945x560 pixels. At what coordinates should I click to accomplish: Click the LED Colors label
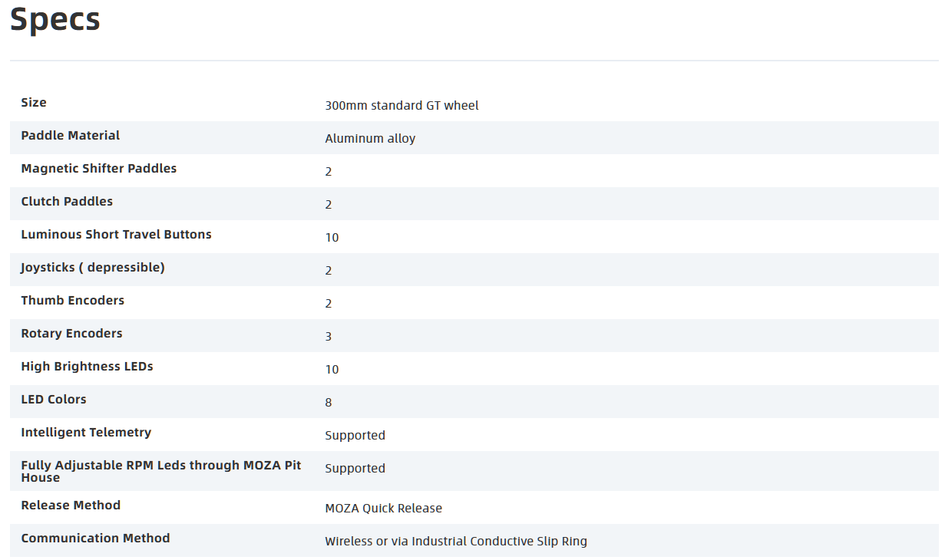tap(54, 400)
